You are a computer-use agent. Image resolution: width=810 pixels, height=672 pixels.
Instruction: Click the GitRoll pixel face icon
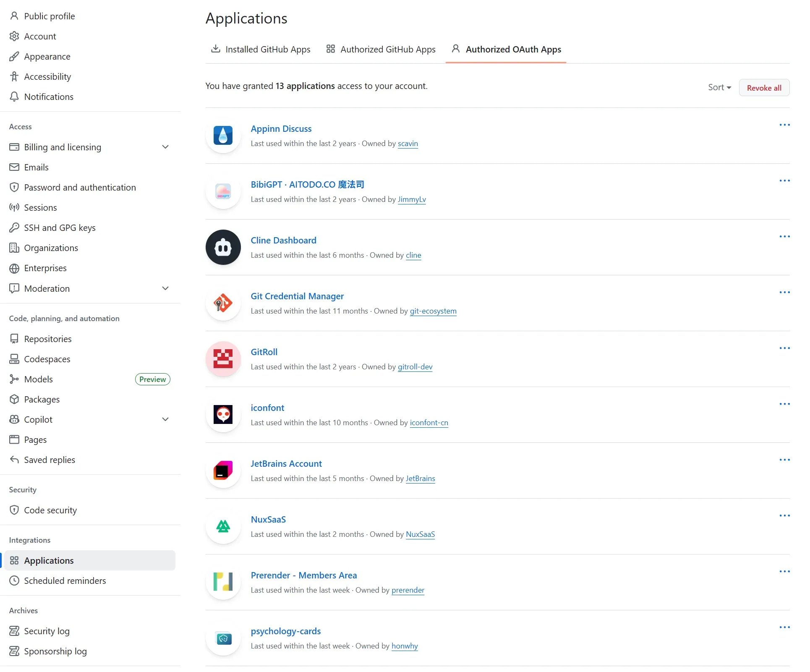click(223, 359)
